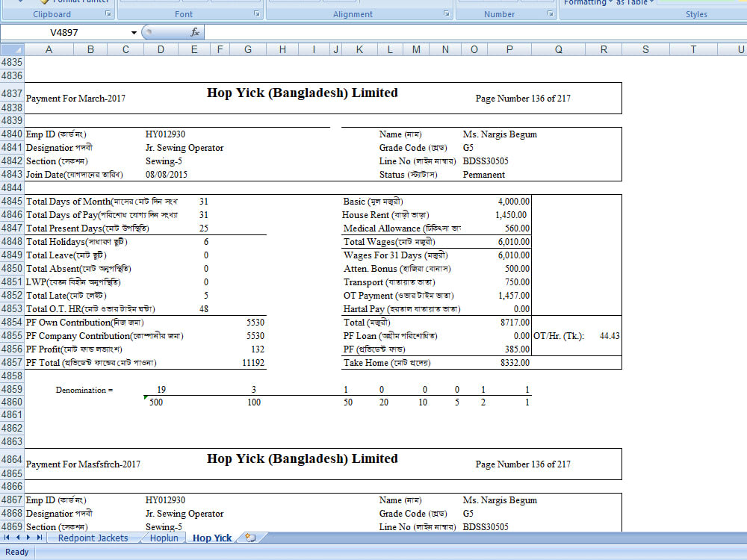Go to the first sheet tab arrow

[x=7, y=537]
